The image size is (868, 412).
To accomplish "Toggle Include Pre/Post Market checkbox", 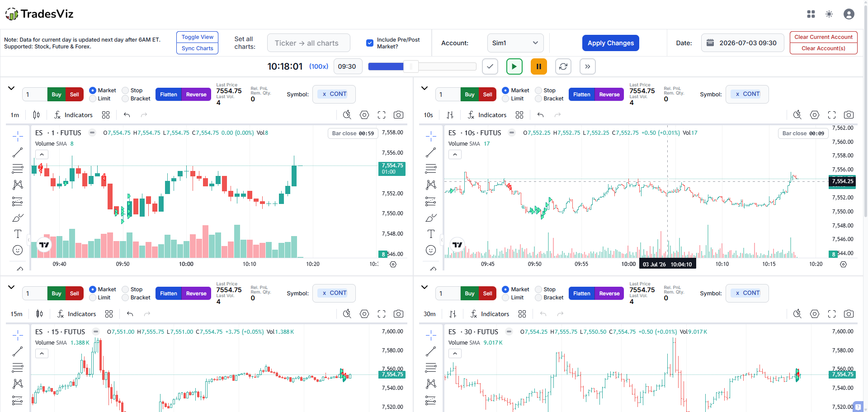I will [370, 43].
